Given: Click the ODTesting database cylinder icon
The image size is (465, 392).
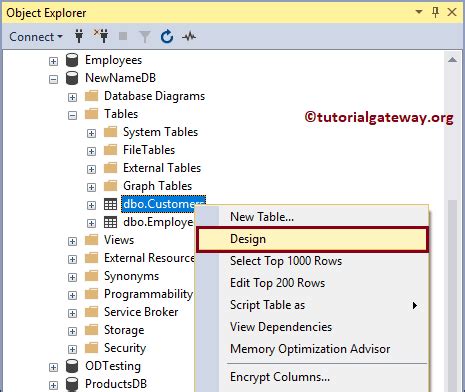Looking at the screenshot, I should click(72, 366).
